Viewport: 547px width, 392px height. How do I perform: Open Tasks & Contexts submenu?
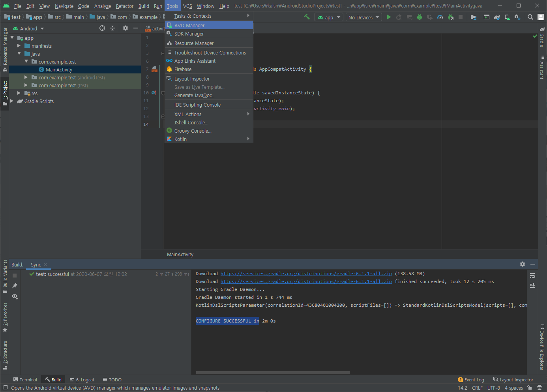coord(209,16)
